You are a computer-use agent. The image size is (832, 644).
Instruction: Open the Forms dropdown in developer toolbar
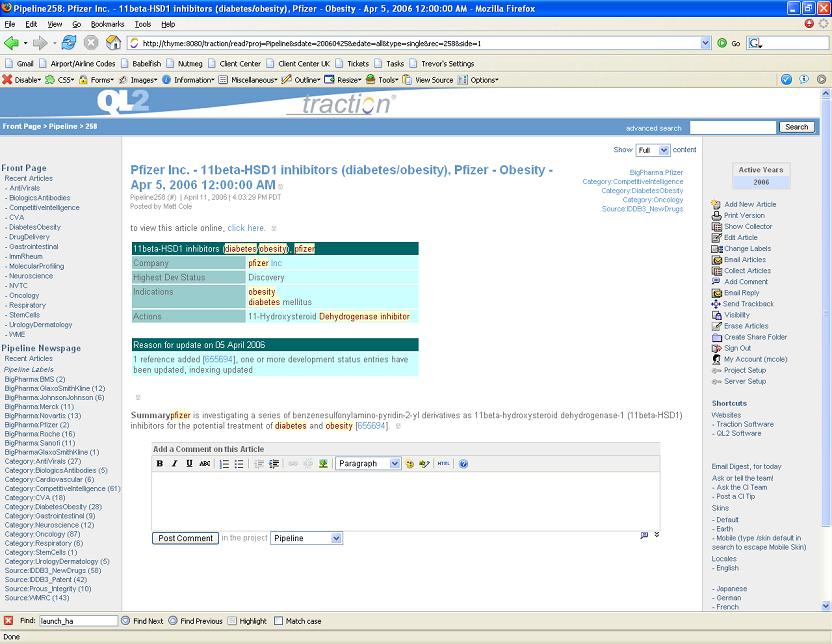[96, 80]
